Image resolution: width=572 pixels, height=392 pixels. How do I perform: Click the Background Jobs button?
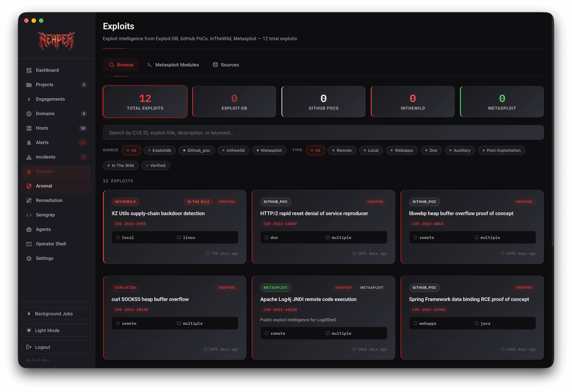point(56,314)
